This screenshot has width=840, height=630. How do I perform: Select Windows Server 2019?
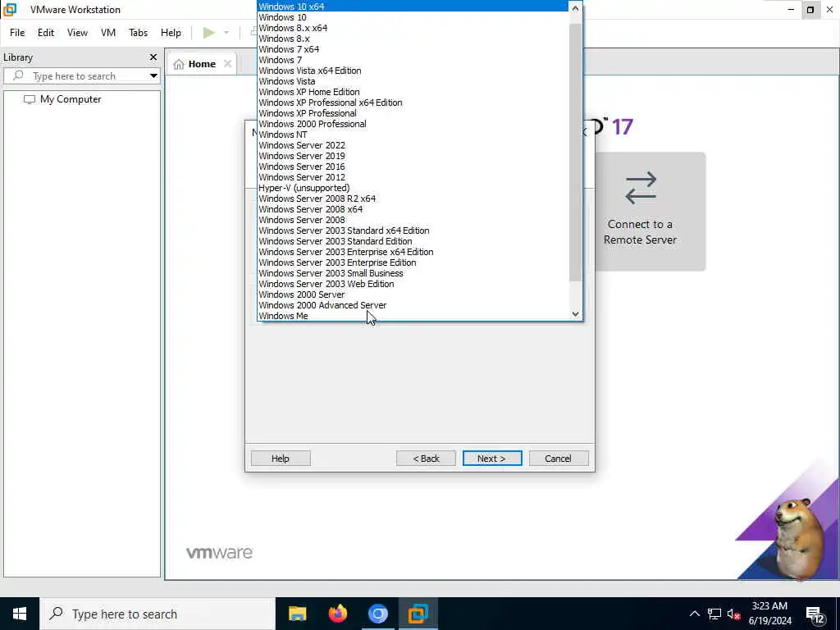pyautogui.click(x=413, y=156)
